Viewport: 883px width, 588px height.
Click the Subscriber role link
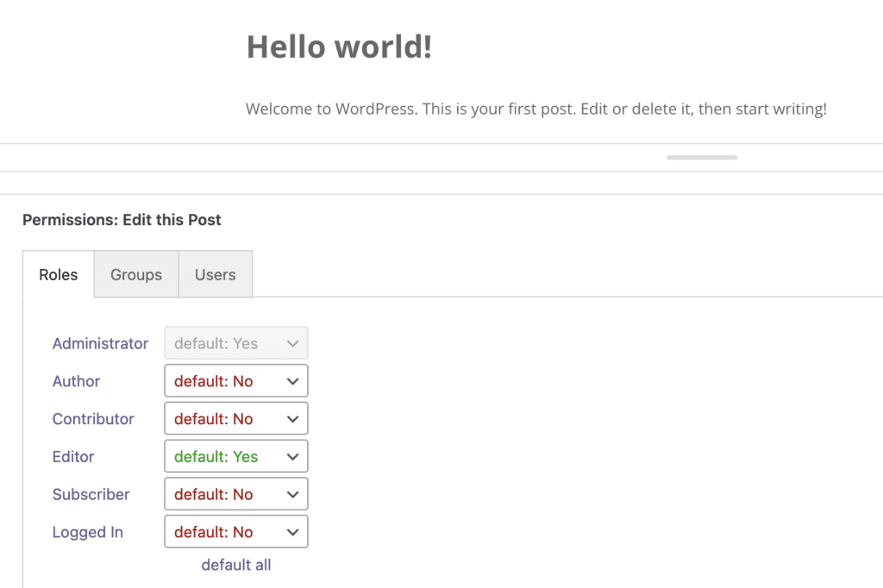point(91,494)
